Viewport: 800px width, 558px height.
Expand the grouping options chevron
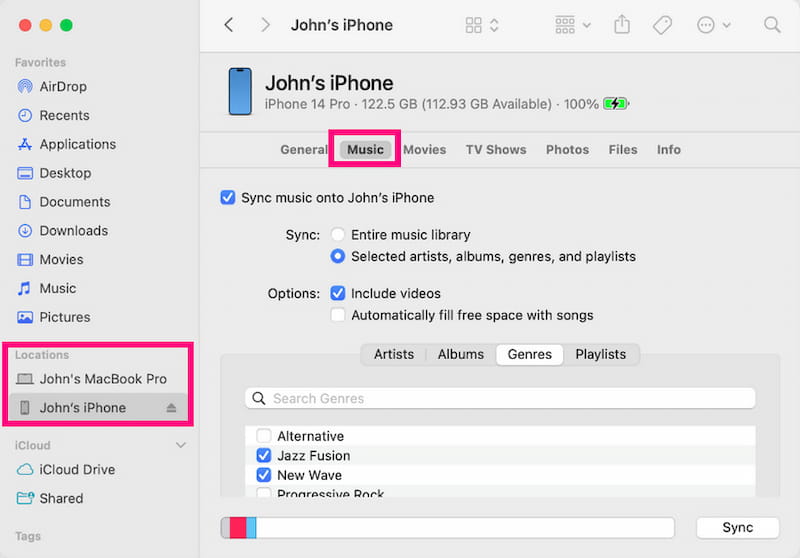coord(587,25)
